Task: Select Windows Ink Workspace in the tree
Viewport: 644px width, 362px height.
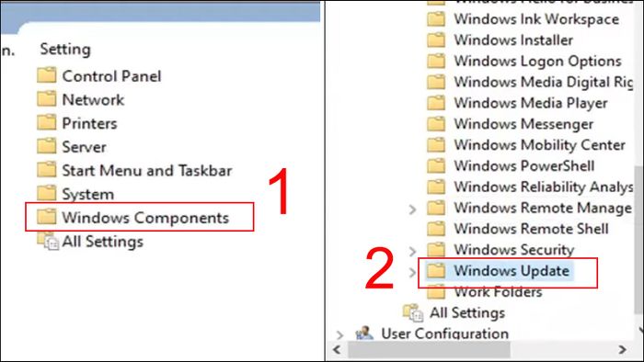Action: (536, 19)
